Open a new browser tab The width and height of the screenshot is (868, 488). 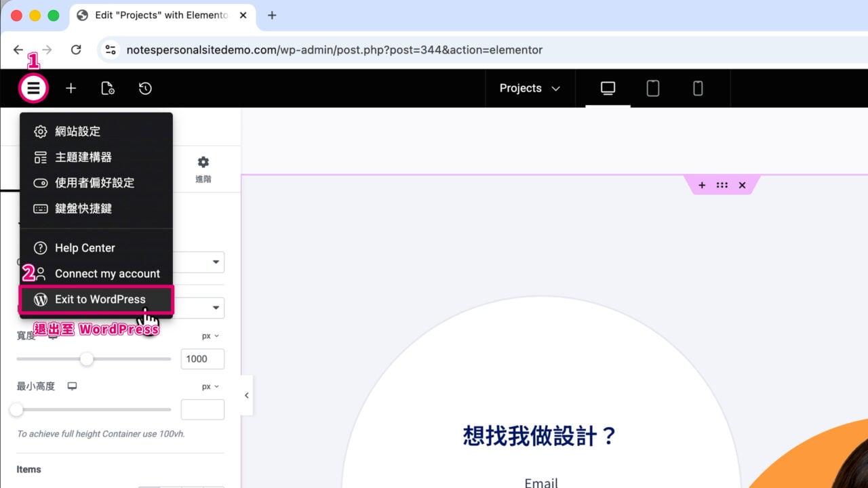pyautogui.click(x=272, y=15)
